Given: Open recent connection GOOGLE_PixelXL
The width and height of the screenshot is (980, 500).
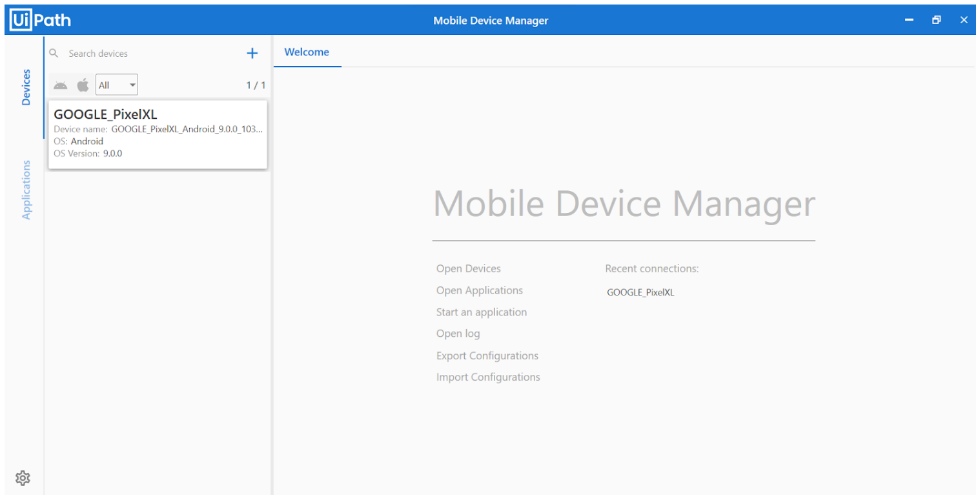Looking at the screenshot, I should point(640,292).
